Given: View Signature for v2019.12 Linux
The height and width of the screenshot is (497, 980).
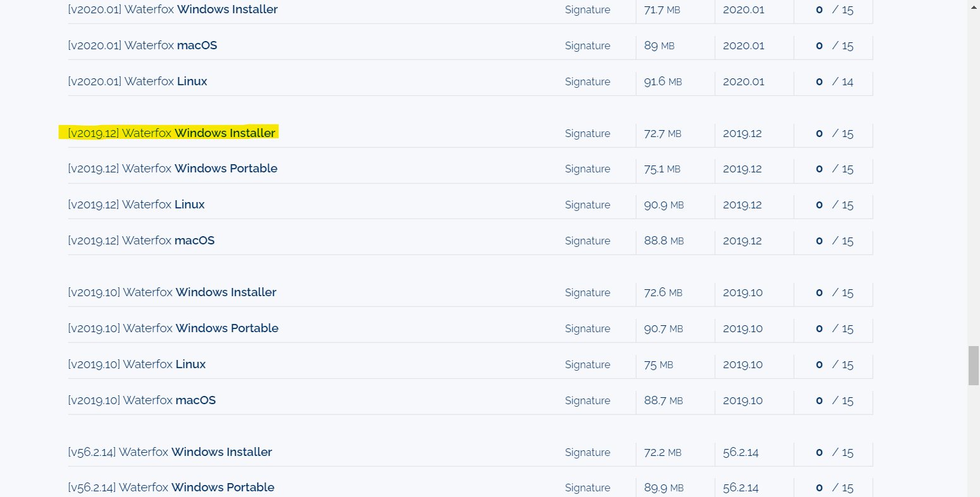Looking at the screenshot, I should [587, 205].
